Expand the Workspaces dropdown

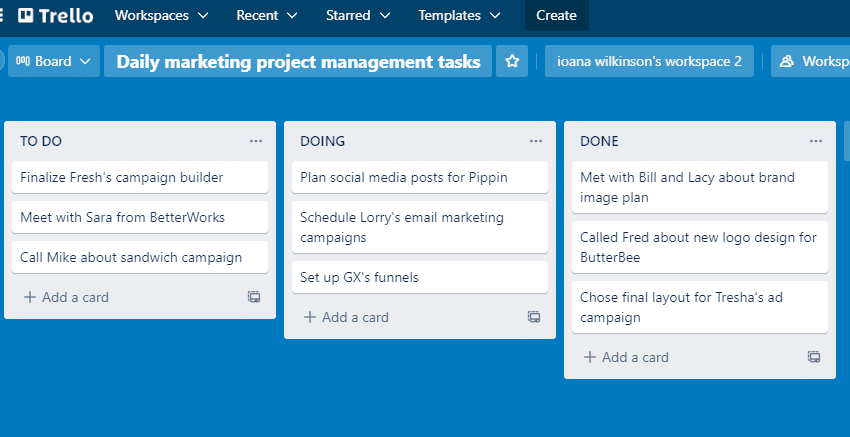pyautogui.click(x=161, y=16)
